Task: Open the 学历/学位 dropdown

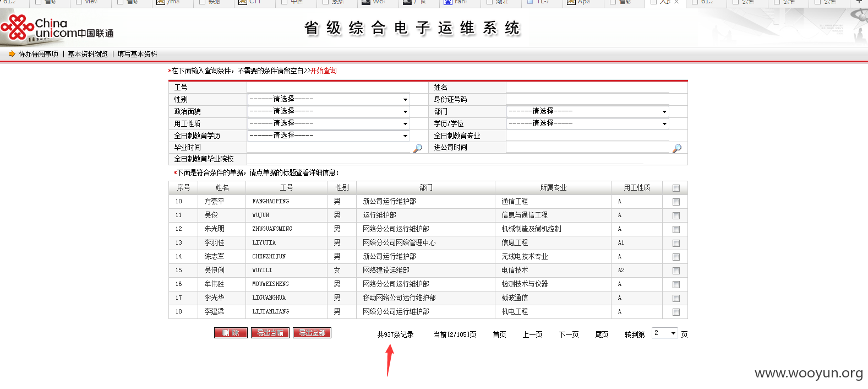Action: (x=588, y=123)
